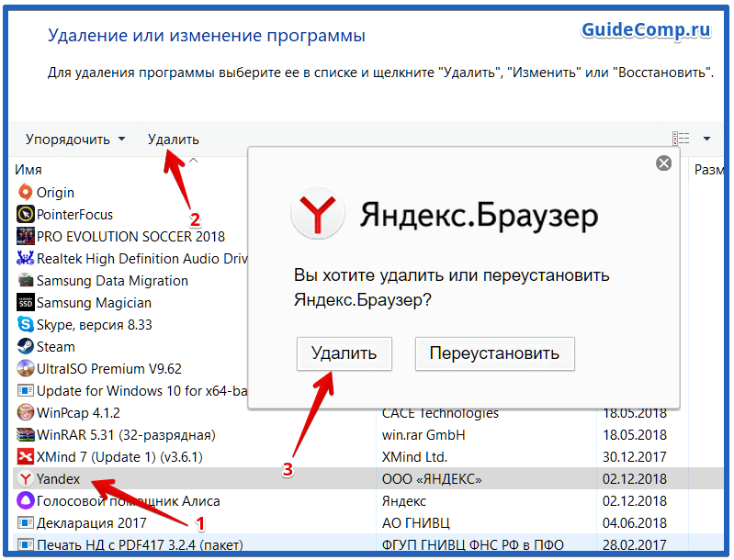Click the UltraISO Premium disc icon
Screen dimensions: 734x560
(x=26, y=369)
